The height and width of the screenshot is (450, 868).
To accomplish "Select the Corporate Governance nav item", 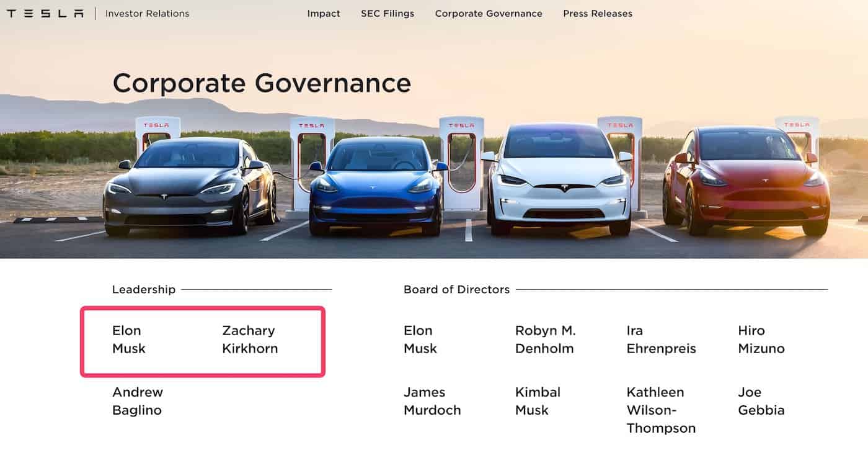I will (x=489, y=14).
